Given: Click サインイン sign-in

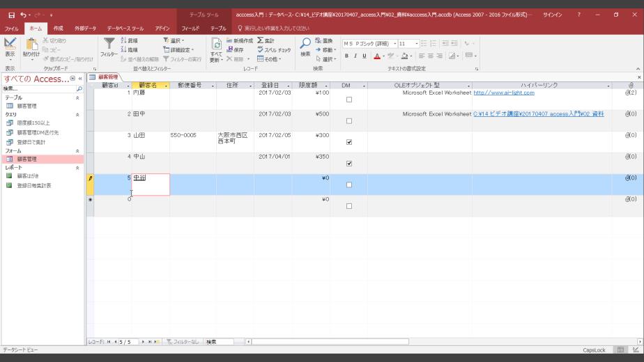Looking at the screenshot, I should coord(553,15).
